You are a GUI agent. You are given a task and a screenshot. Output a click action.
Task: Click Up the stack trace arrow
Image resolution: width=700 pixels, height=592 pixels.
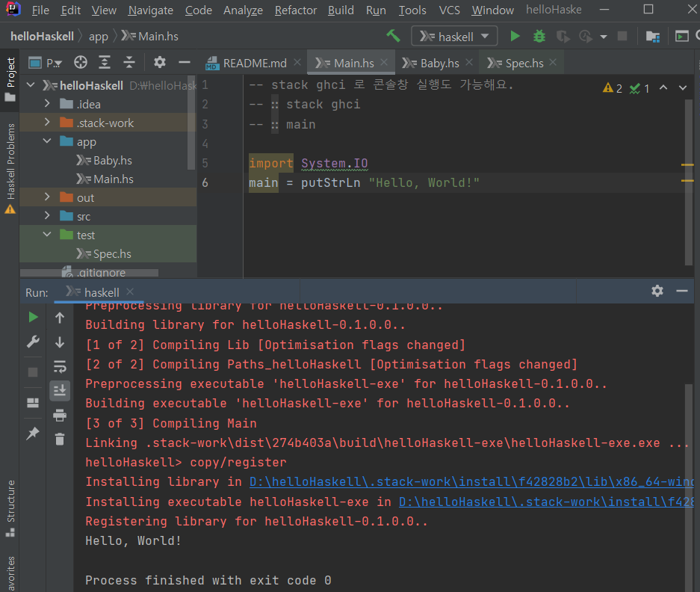pos(60,318)
